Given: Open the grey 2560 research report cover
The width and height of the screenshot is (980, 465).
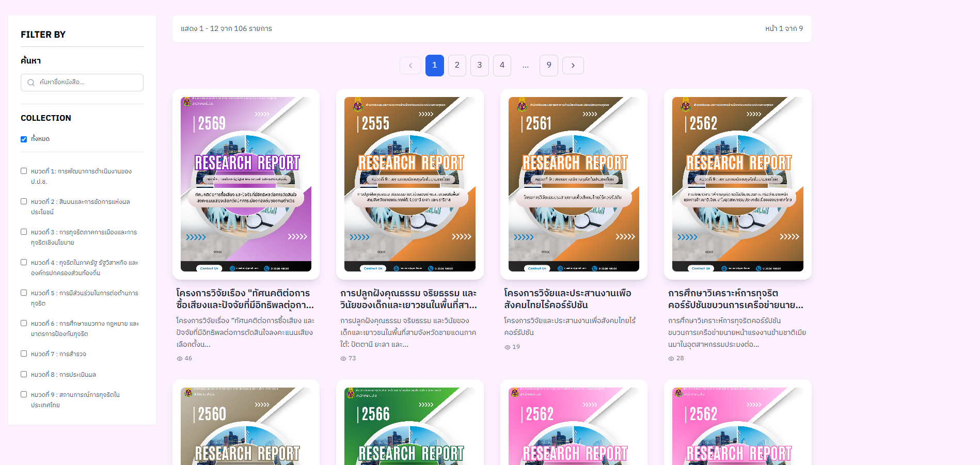Looking at the screenshot, I should click(246, 426).
